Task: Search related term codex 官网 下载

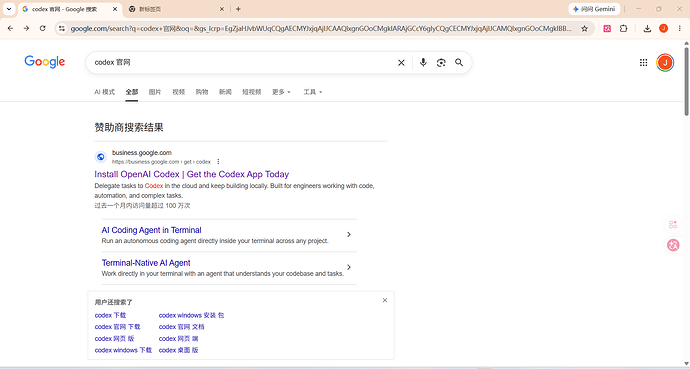Action: (117, 327)
